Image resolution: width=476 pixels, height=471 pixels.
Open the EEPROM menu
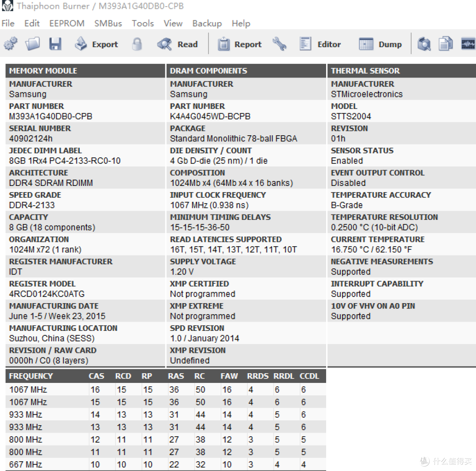pyautogui.click(x=67, y=23)
